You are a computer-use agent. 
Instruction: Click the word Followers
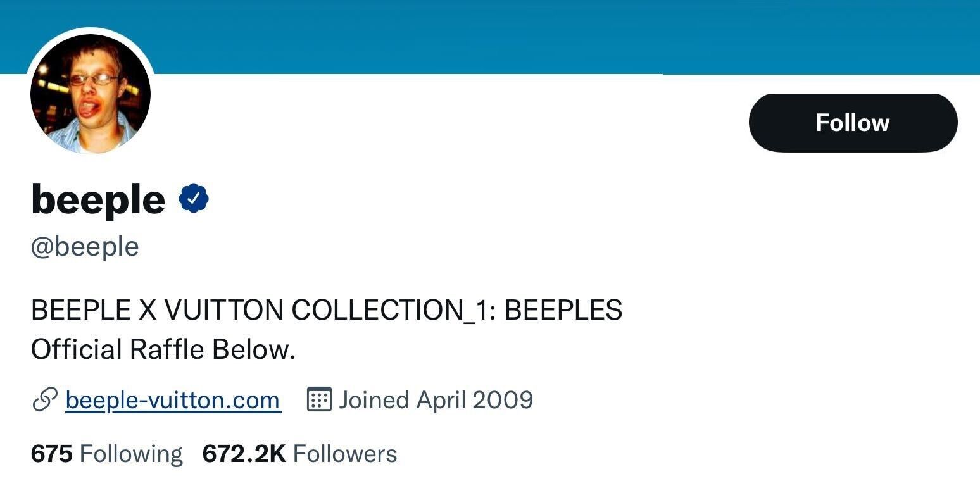pos(345,454)
